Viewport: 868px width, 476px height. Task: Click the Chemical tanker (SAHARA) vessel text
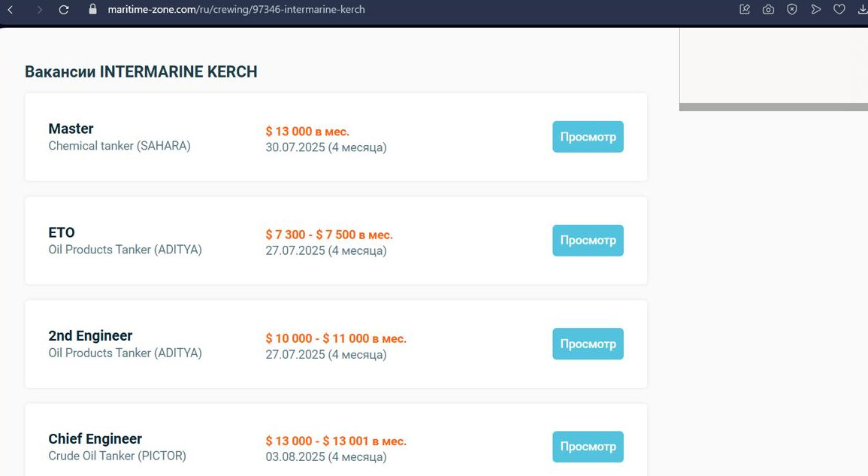119,146
